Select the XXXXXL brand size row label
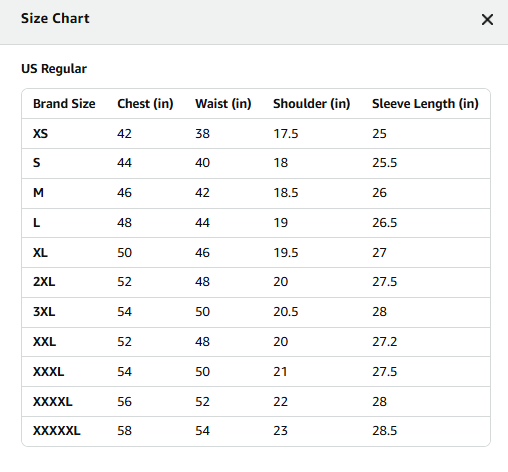Image resolution: width=508 pixels, height=472 pixels. (x=57, y=431)
